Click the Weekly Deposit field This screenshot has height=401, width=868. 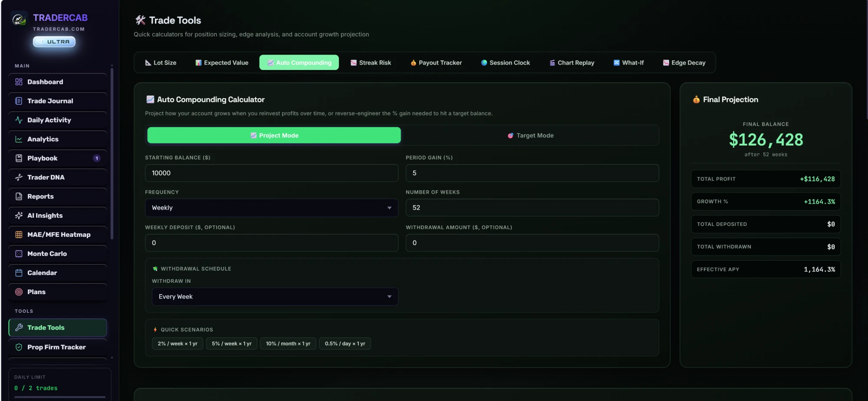click(271, 243)
